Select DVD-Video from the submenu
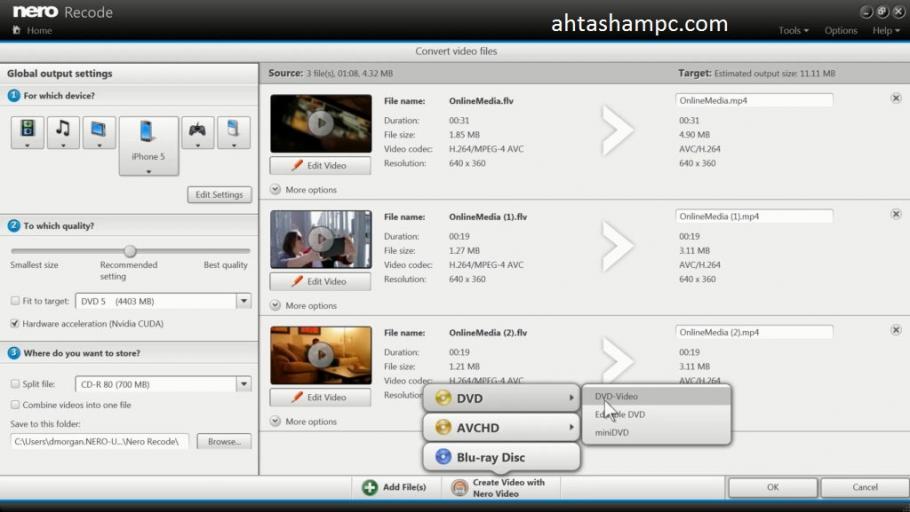910x512 pixels. [x=656, y=396]
